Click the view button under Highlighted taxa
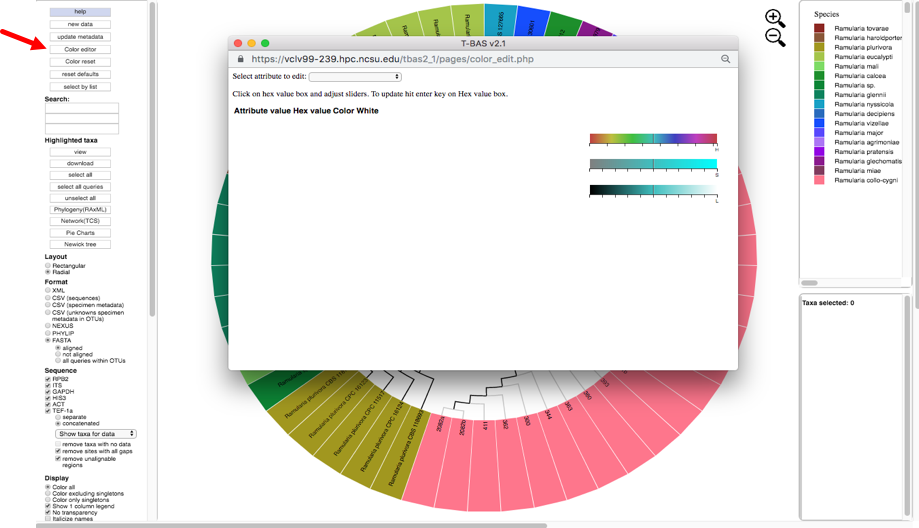 [80, 152]
